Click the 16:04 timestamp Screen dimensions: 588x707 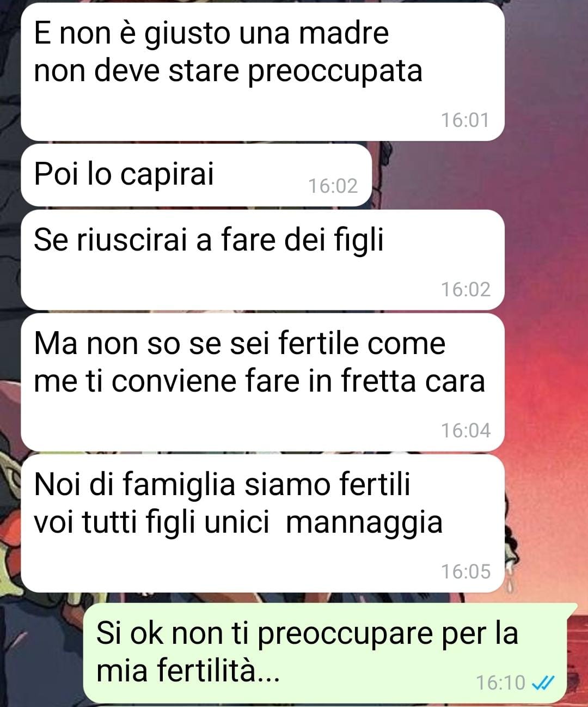point(465,430)
